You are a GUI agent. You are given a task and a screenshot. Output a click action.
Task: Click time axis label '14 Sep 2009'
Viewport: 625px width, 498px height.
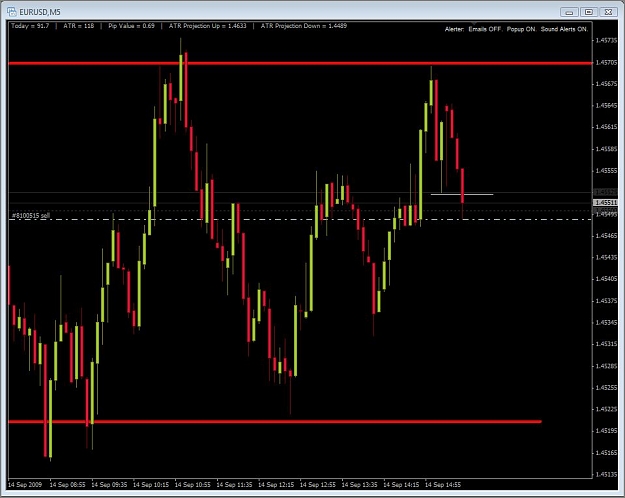[x=25, y=485]
